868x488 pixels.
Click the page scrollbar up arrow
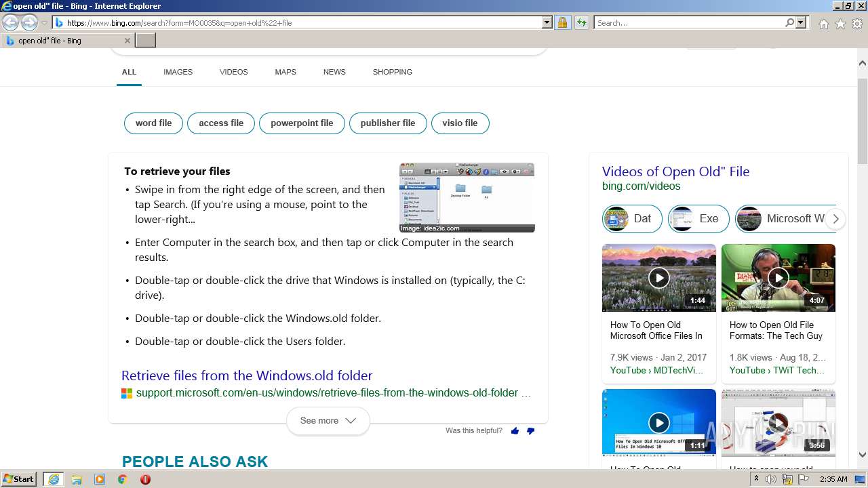point(862,64)
